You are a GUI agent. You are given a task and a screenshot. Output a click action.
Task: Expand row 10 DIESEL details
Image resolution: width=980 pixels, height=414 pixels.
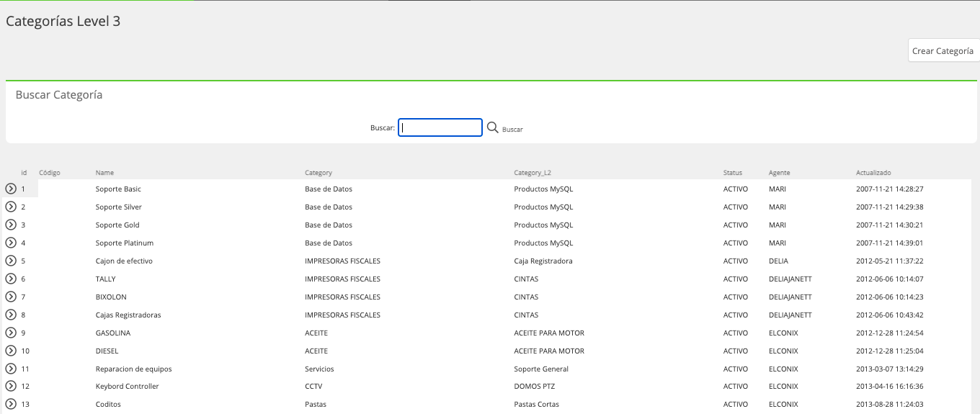point(11,351)
